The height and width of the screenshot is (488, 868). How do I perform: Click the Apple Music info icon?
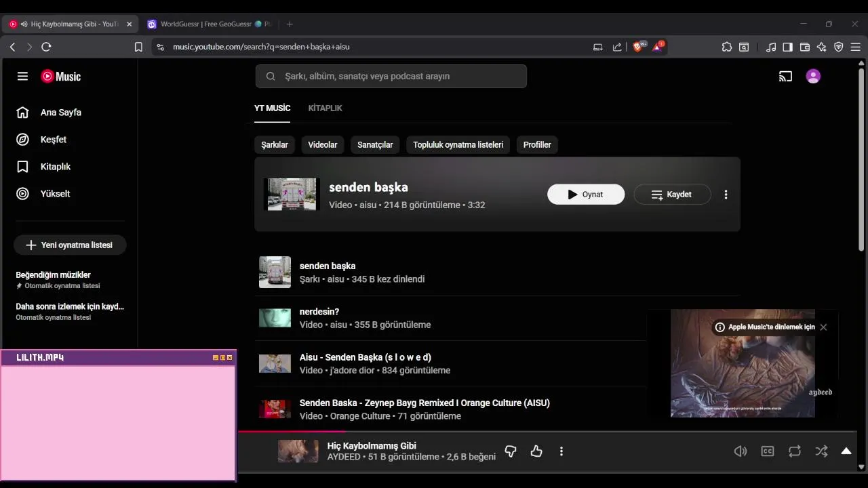click(x=720, y=327)
